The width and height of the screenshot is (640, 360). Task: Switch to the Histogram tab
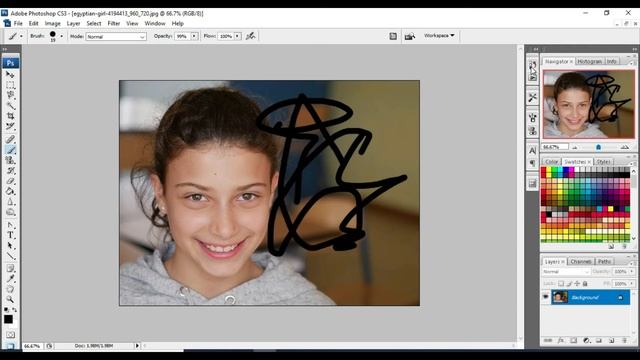[589, 61]
